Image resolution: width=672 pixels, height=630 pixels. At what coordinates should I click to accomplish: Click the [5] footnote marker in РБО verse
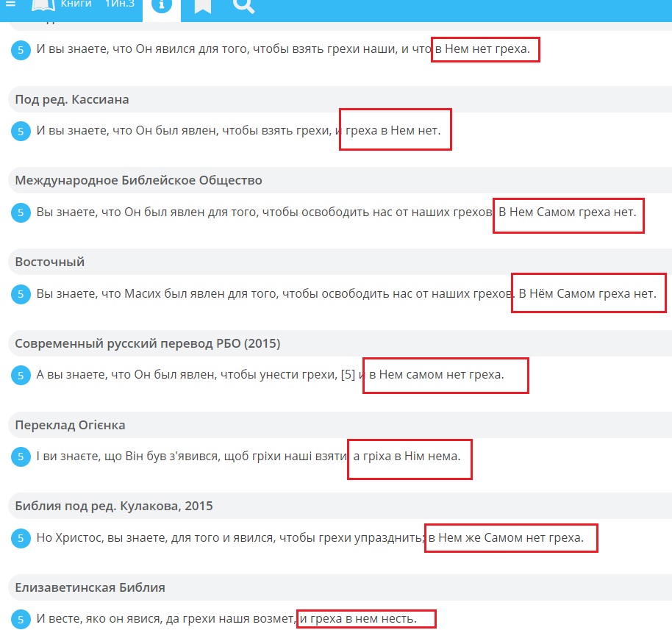click(x=348, y=375)
